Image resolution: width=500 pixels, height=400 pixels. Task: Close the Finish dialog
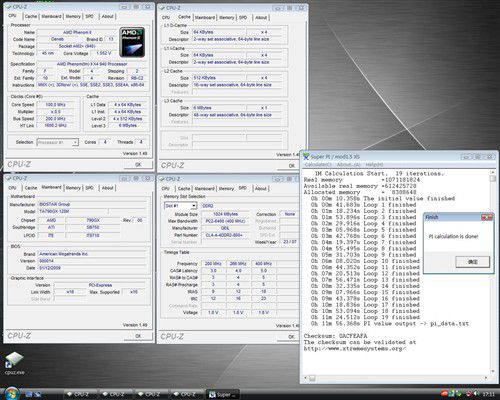(487, 217)
